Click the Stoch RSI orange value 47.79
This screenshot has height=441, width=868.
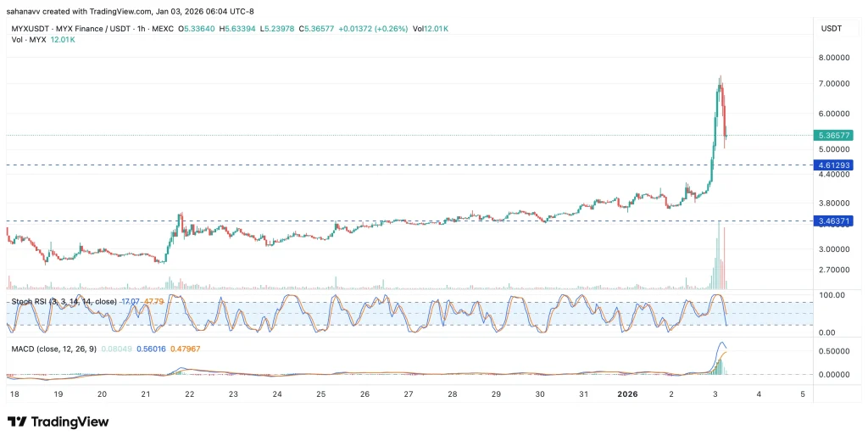pos(154,301)
